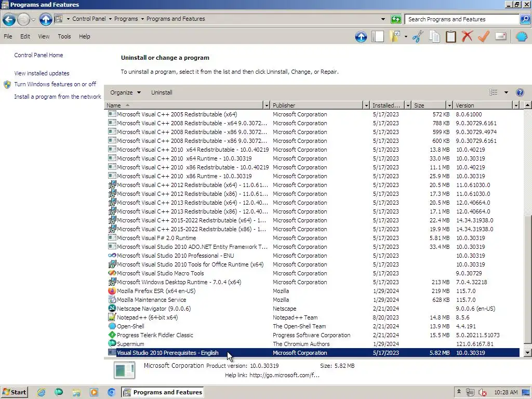This screenshot has height=399, width=532.
Task: Click the list scrollbar down arrow
Action: [527, 353]
